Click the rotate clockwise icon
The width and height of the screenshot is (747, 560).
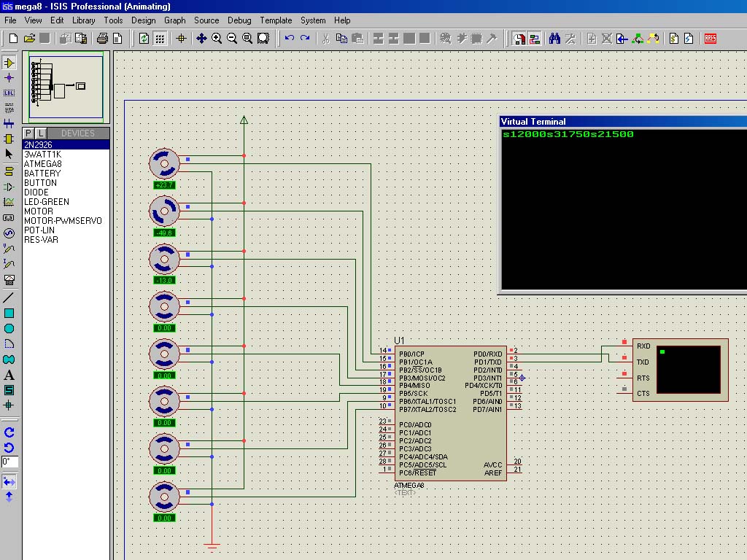(x=9, y=432)
